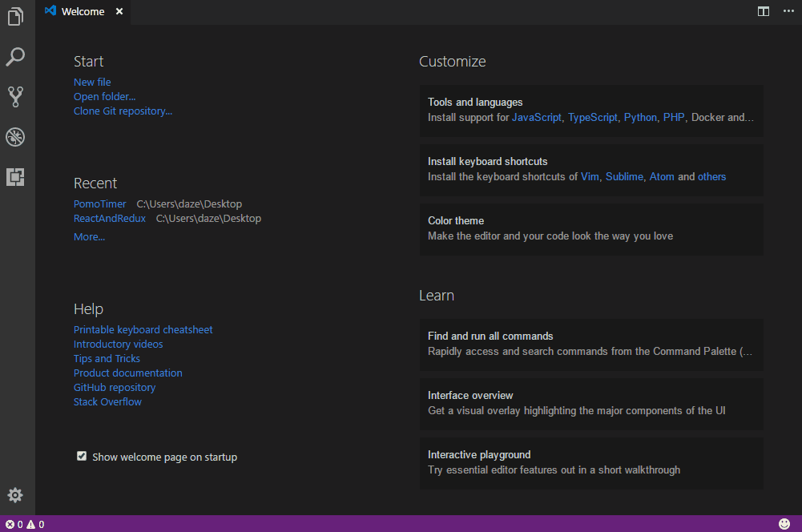Screen dimensions: 802x532
Task: Click the others keyboard shortcuts link
Action: [x=712, y=176]
